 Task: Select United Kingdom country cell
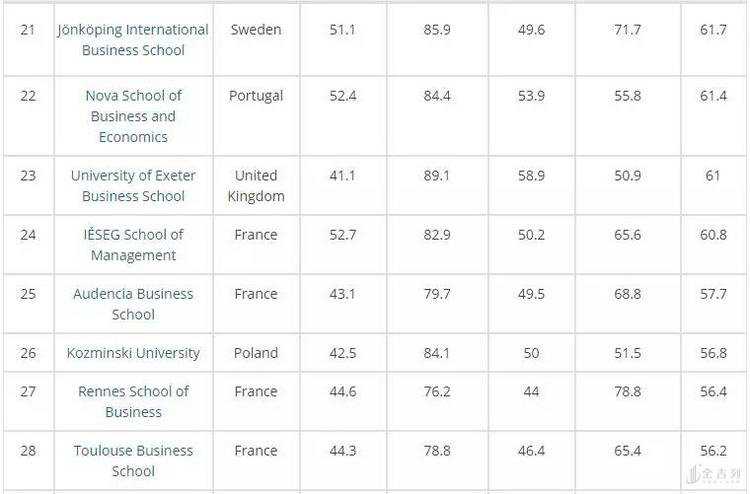tap(256, 186)
